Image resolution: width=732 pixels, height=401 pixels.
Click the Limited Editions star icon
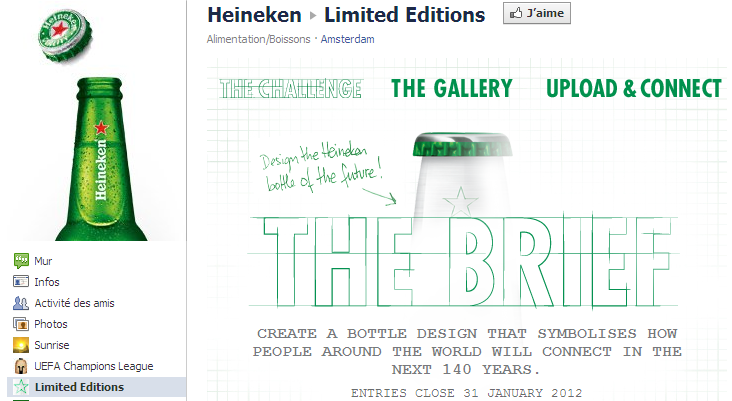pos(21,387)
